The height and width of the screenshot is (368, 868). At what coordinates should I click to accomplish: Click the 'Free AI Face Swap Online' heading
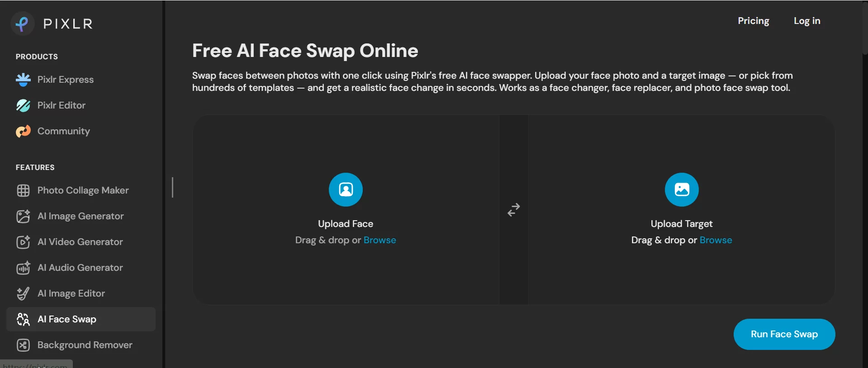pyautogui.click(x=305, y=51)
